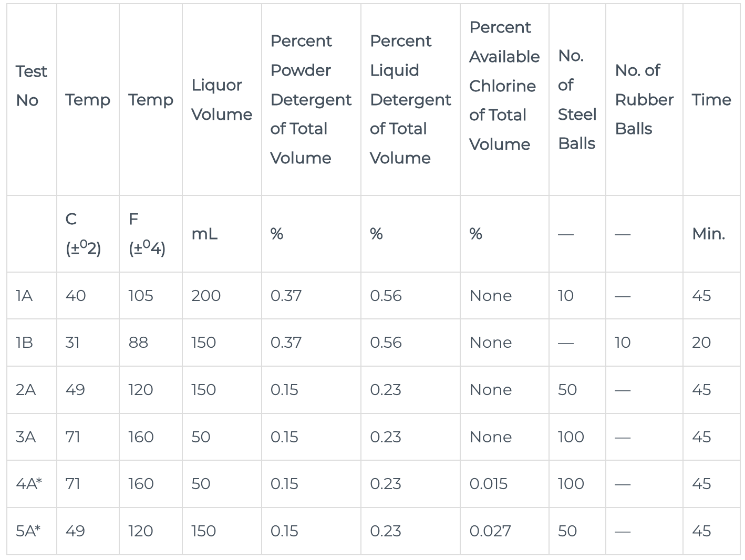The width and height of the screenshot is (745, 560).
Task: Select the "F (±°4)" unit cell
Action: coord(147,234)
